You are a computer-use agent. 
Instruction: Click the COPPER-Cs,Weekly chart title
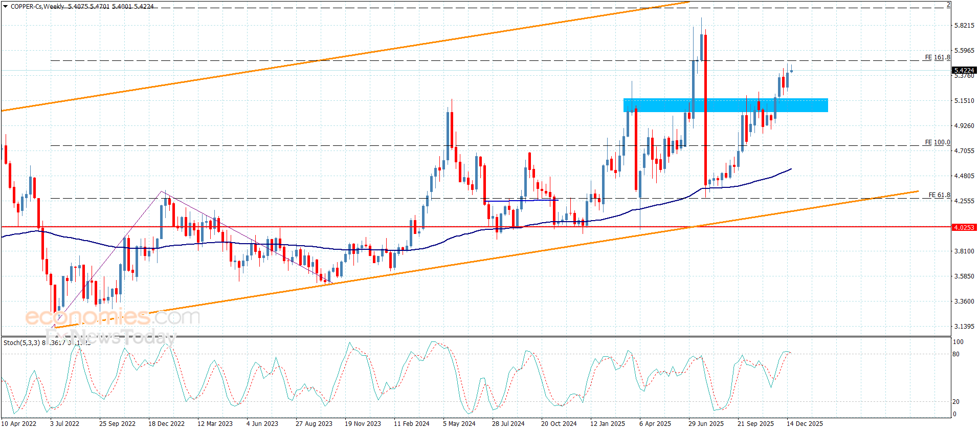pos(38,7)
